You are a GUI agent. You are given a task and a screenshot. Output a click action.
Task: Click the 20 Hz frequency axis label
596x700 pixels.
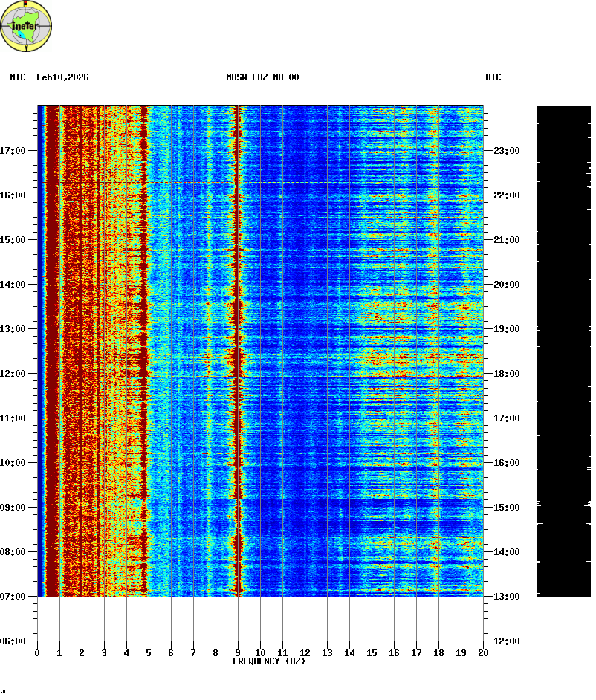pos(483,653)
